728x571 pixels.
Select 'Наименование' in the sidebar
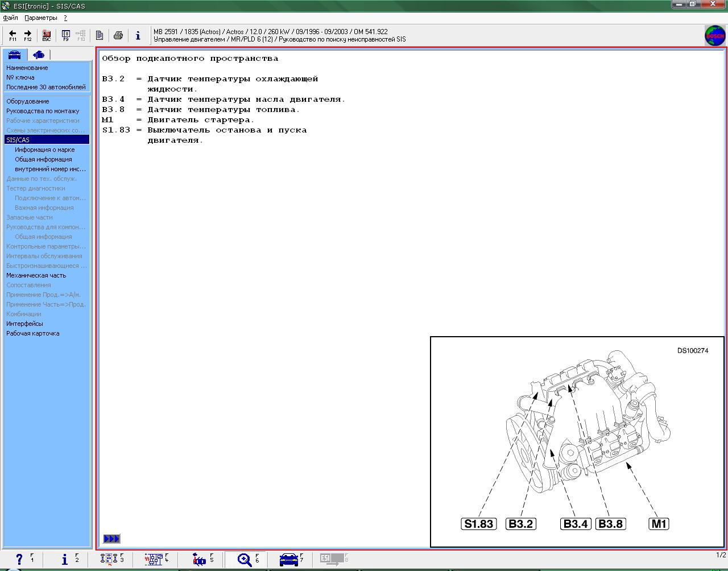tap(27, 68)
